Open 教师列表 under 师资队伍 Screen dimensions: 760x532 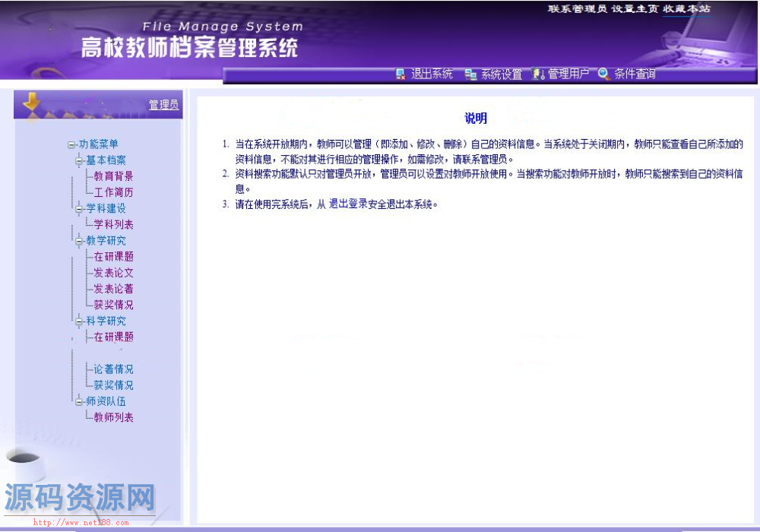(113, 417)
